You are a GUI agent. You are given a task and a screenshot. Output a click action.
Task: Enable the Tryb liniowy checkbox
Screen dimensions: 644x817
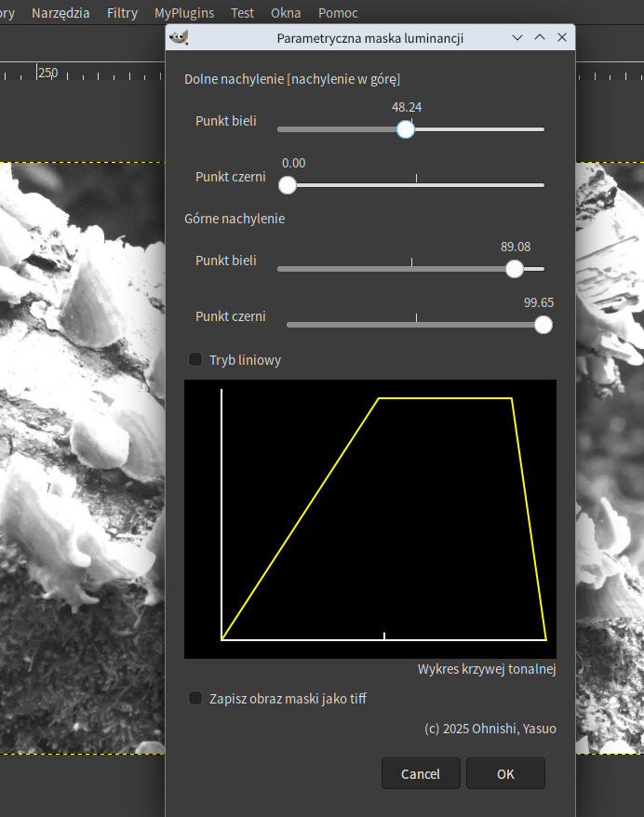click(195, 359)
